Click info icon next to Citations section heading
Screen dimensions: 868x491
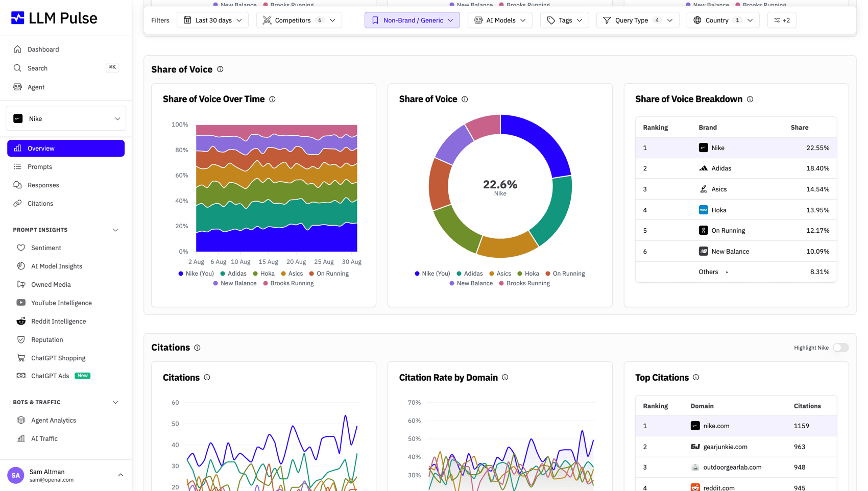(x=197, y=348)
